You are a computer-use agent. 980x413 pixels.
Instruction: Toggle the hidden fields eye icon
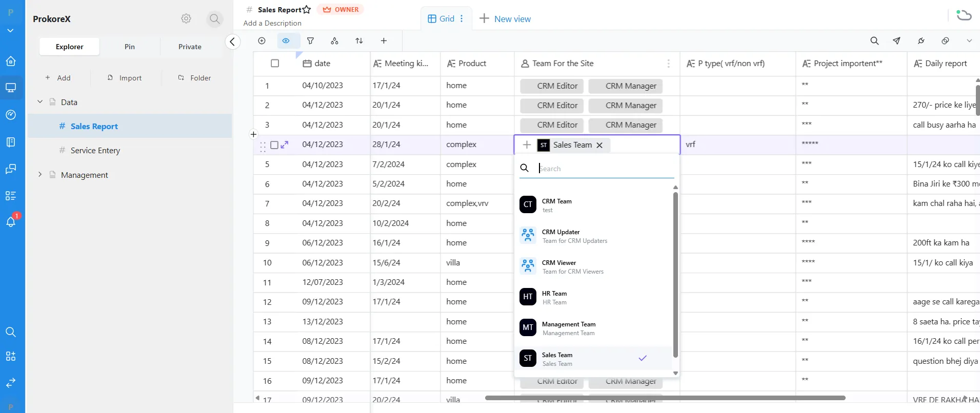286,41
